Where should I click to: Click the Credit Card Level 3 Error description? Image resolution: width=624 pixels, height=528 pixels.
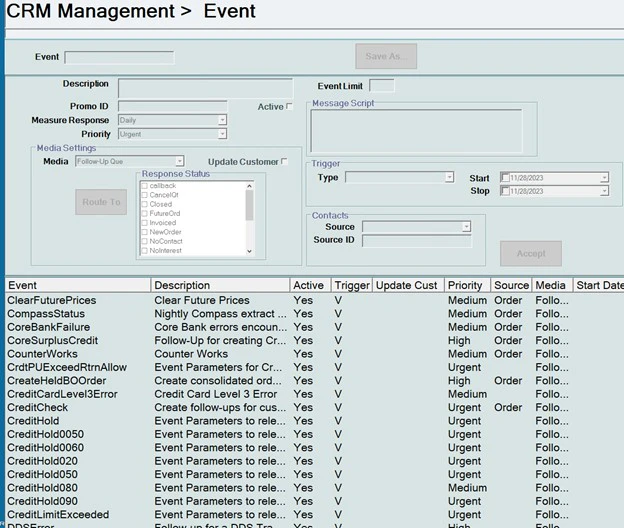(216, 394)
